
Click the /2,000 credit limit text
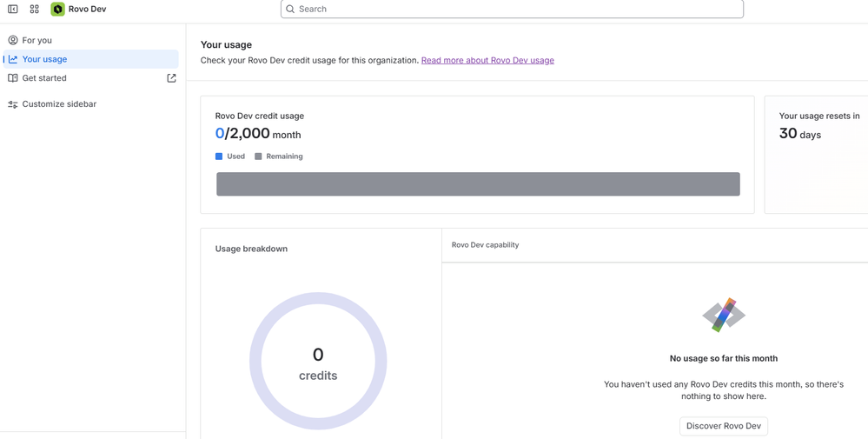(248, 133)
